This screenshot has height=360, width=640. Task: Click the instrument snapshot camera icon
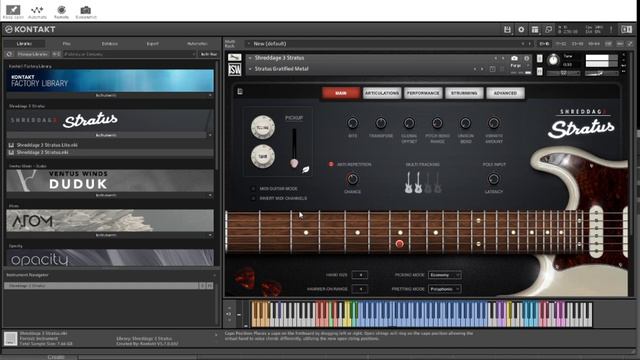click(x=514, y=58)
